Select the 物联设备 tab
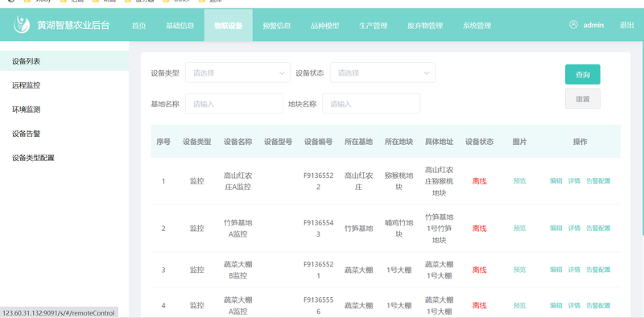This screenshot has height=318, width=644. [x=229, y=26]
